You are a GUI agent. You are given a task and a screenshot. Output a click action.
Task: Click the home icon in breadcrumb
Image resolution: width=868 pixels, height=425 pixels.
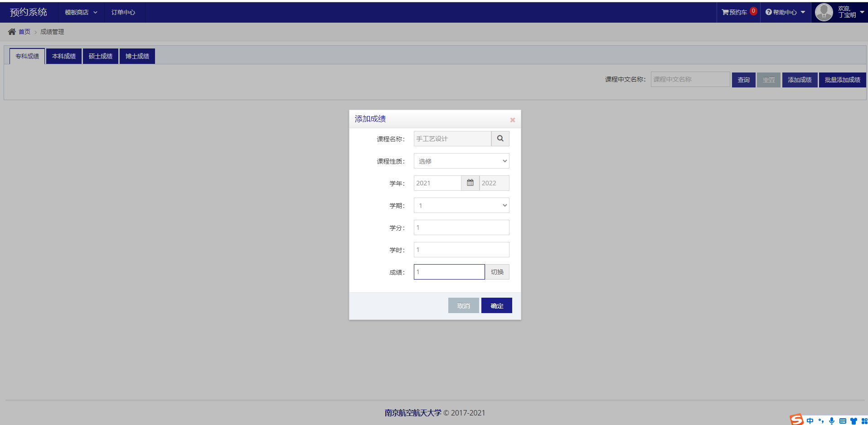point(12,32)
